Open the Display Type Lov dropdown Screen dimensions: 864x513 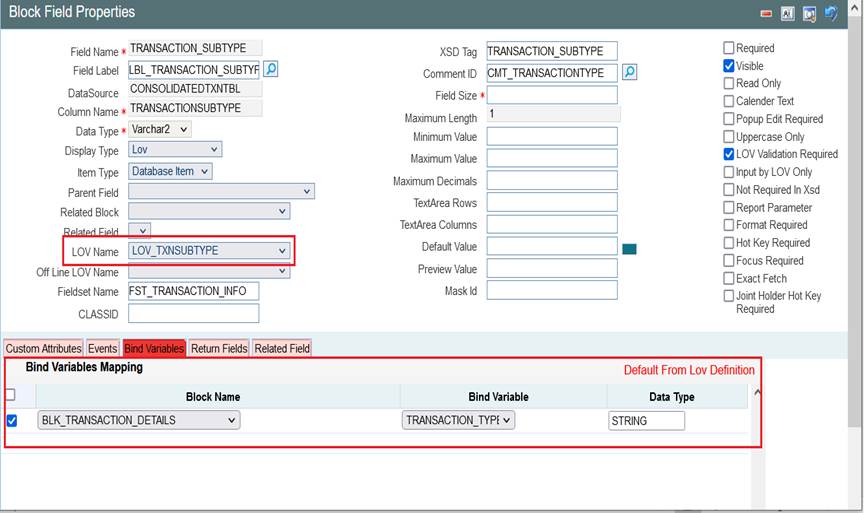coord(175,149)
